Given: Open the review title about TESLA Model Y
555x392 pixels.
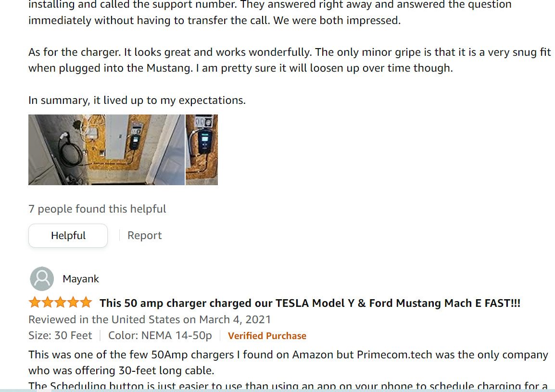Looking at the screenshot, I should click(x=310, y=303).
